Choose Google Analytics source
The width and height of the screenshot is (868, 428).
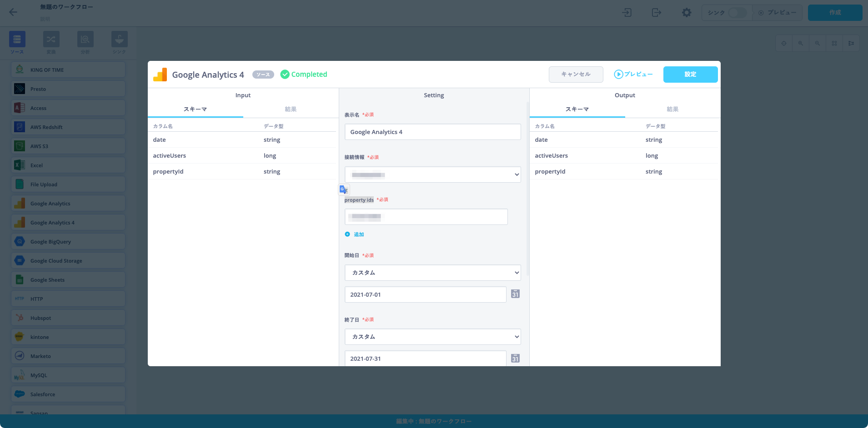click(x=68, y=203)
